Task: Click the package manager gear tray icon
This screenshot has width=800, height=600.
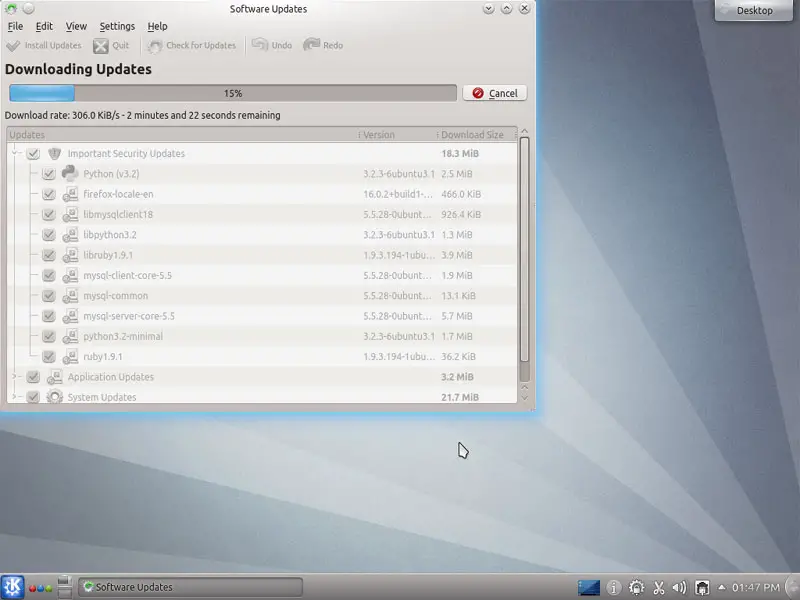Action: 636,588
